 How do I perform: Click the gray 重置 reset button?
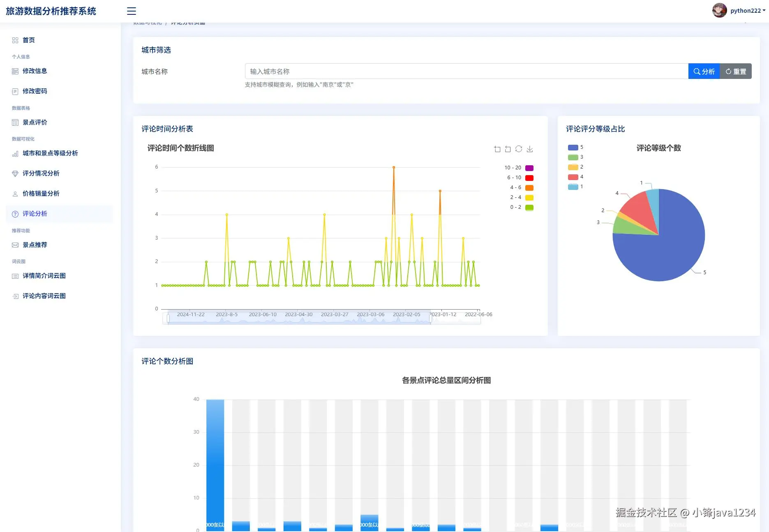coord(736,72)
